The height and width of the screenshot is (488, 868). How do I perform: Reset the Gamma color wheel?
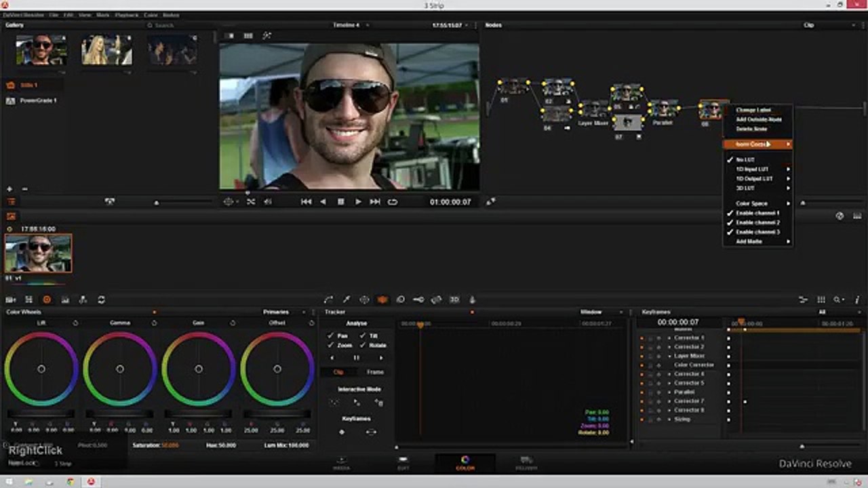click(x=154, y=323)
